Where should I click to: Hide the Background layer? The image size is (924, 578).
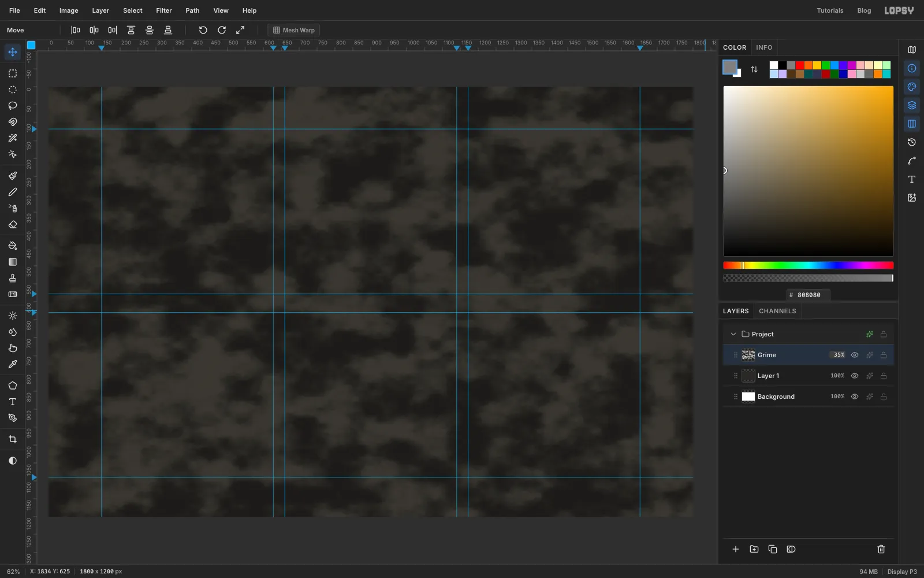855,397
